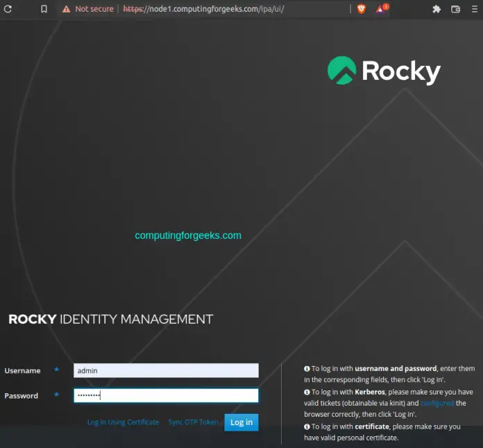Open the Extensions puzzle icon

(x=437, y=9)
